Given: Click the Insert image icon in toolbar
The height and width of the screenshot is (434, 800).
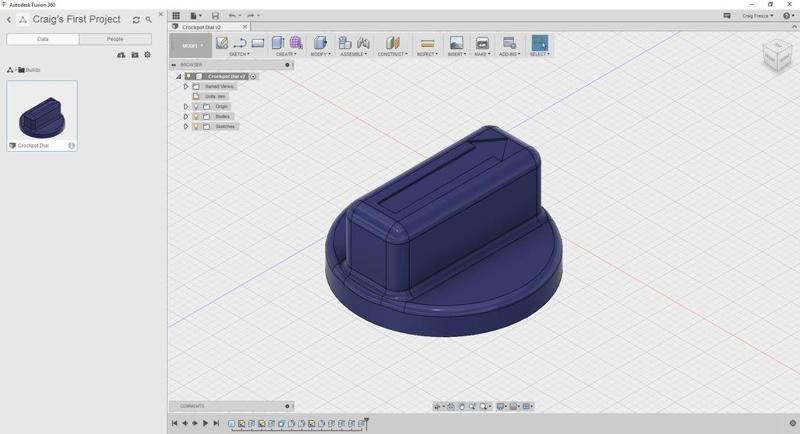Looking at the screenshot, I should click(456, 43).
